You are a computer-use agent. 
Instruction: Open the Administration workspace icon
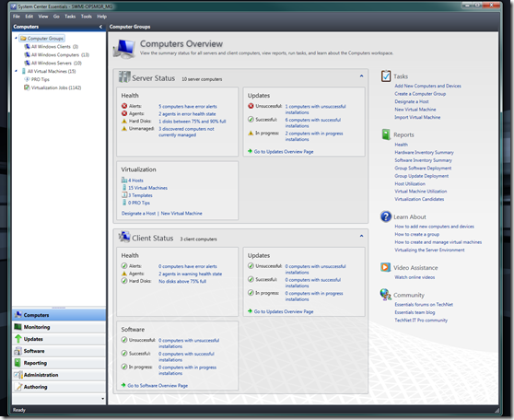[x=18, y=375]
